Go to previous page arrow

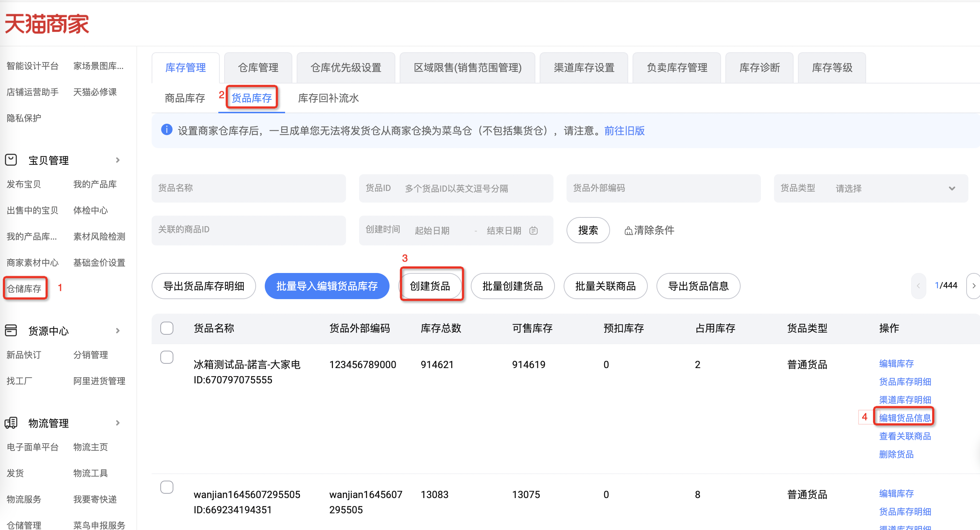[918, 286]
